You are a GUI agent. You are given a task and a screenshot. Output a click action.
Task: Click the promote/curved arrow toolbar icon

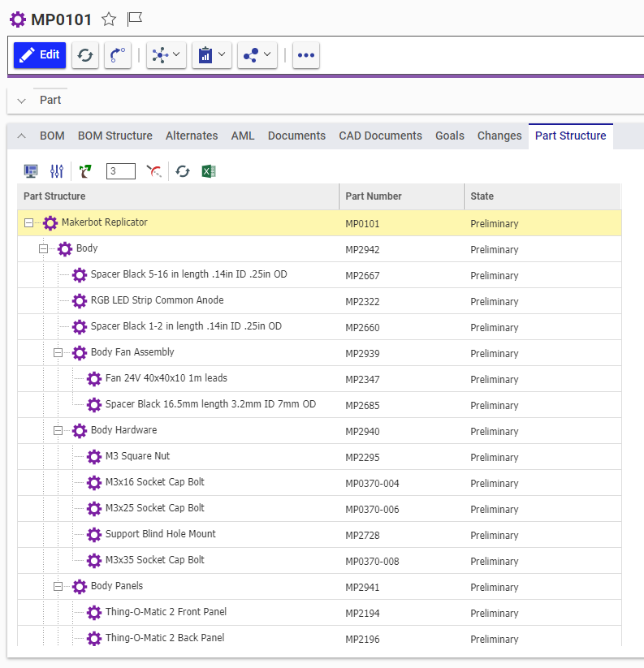pos(118,55)
